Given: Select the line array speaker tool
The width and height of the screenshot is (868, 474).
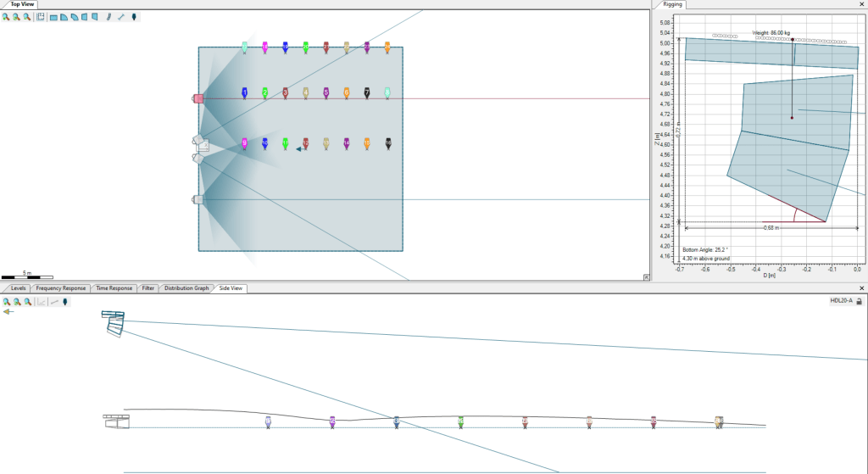Looking at the screenshot, I should click(108, 17).
